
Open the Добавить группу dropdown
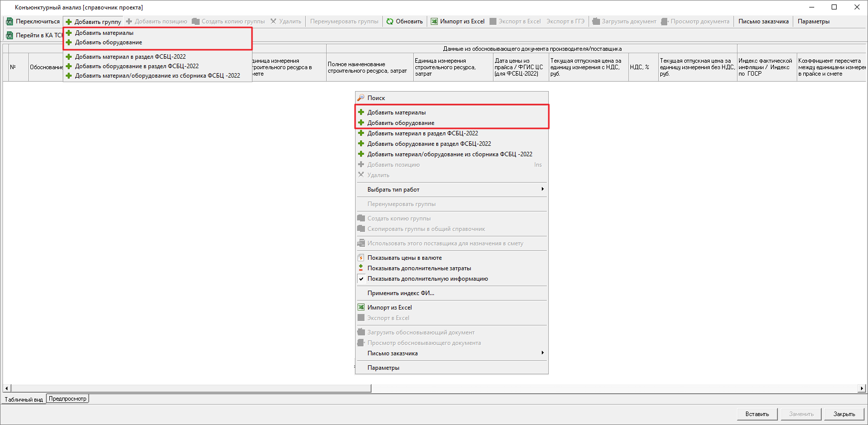[x=94, y=21]
